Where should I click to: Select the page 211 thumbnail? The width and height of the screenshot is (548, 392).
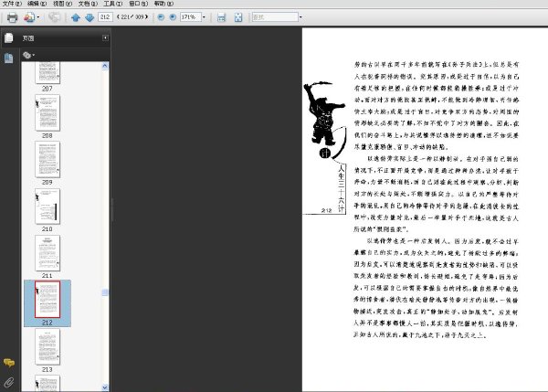pos(47,253)
